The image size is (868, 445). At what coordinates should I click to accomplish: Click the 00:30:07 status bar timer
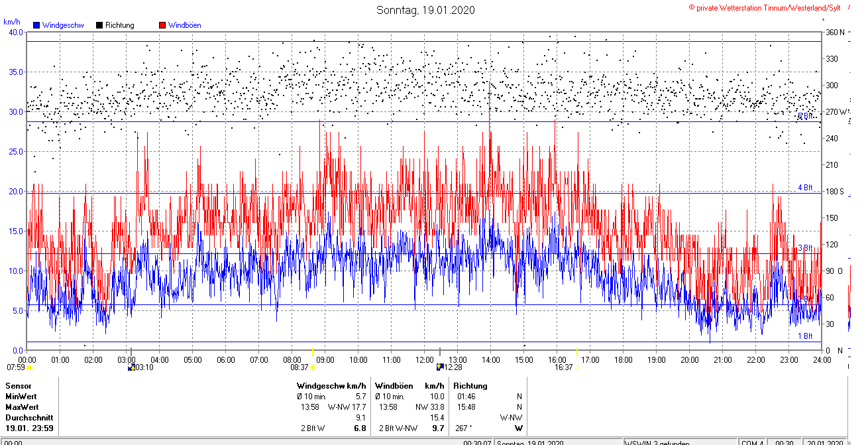pos(477,443)
